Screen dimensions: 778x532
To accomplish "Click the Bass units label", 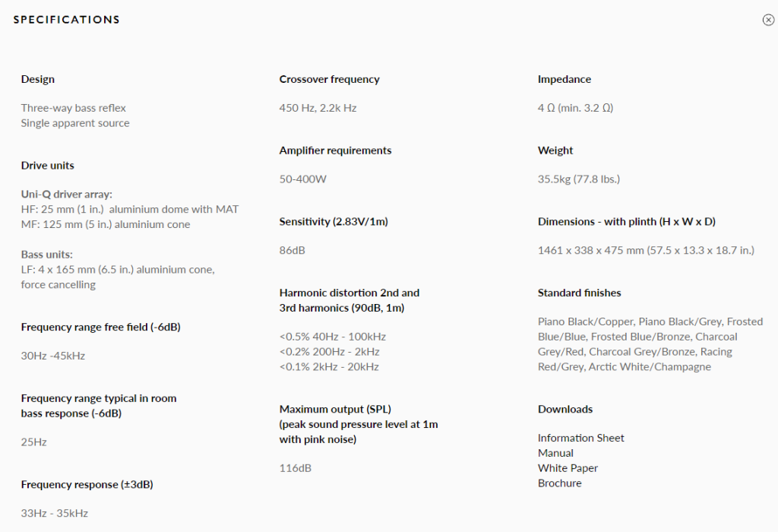I will point(46,255).
